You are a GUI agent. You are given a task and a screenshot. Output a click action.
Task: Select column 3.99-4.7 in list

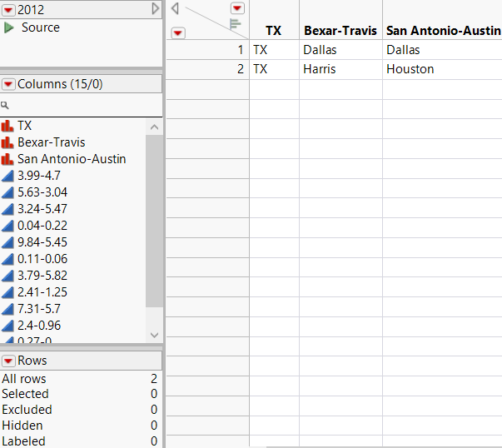point(39,176)
